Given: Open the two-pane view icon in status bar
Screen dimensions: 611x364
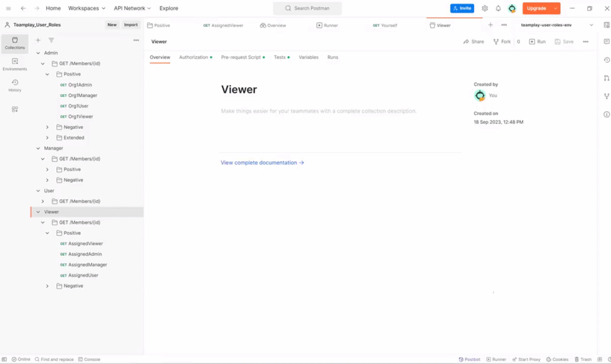Looking at the screenshot, I should [x=600, y=359].
